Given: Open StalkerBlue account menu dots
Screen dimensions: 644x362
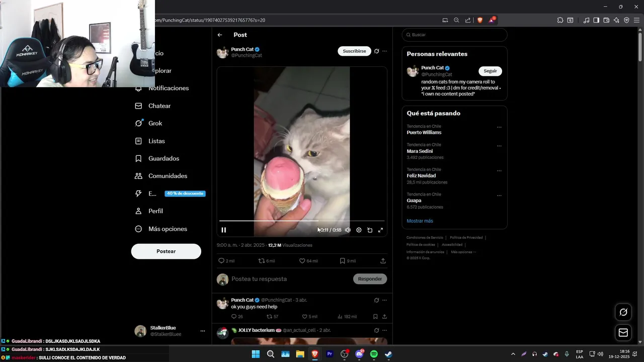Looking at the screenshot, I should (203, 331).
